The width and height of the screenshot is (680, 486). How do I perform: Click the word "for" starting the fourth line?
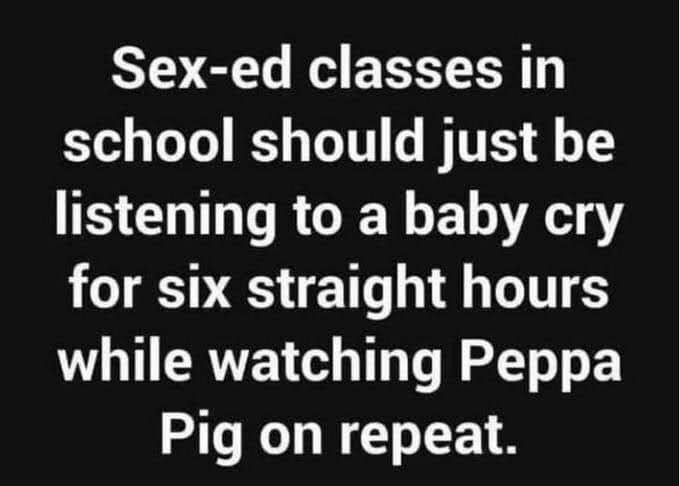tap(106, 286)
